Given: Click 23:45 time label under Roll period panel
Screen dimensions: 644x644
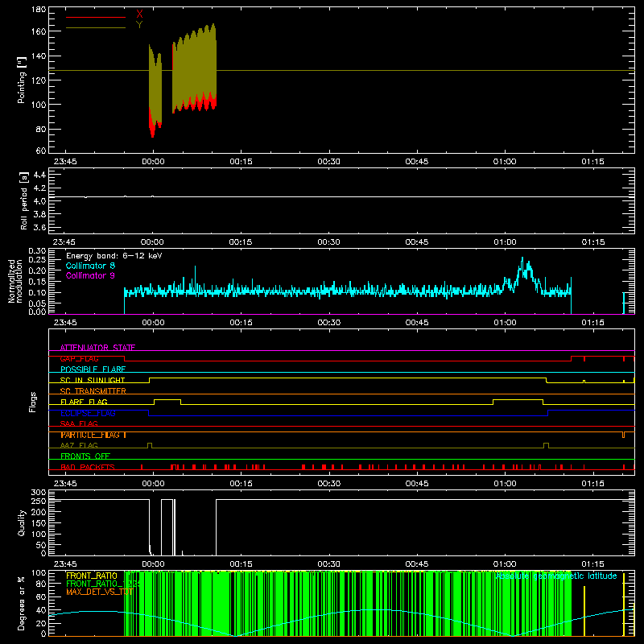Looking at the screenshot, I should (64, 242).
